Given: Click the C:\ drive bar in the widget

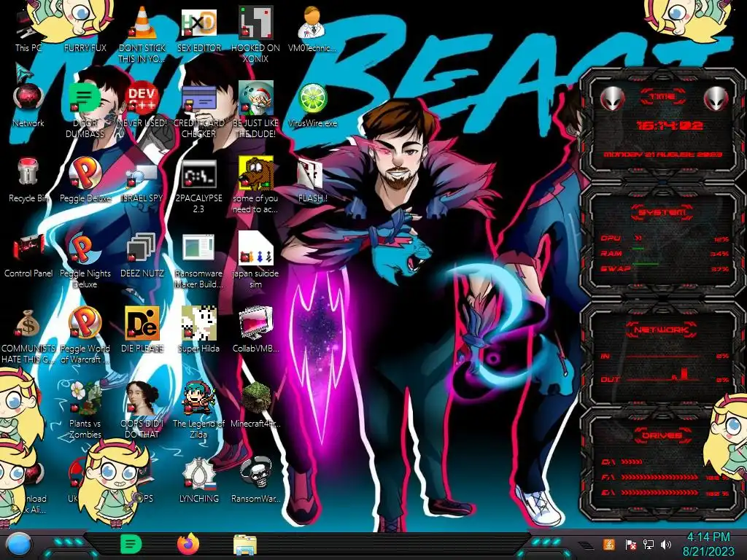Looking at the screenshot, I should click(632, 462).
